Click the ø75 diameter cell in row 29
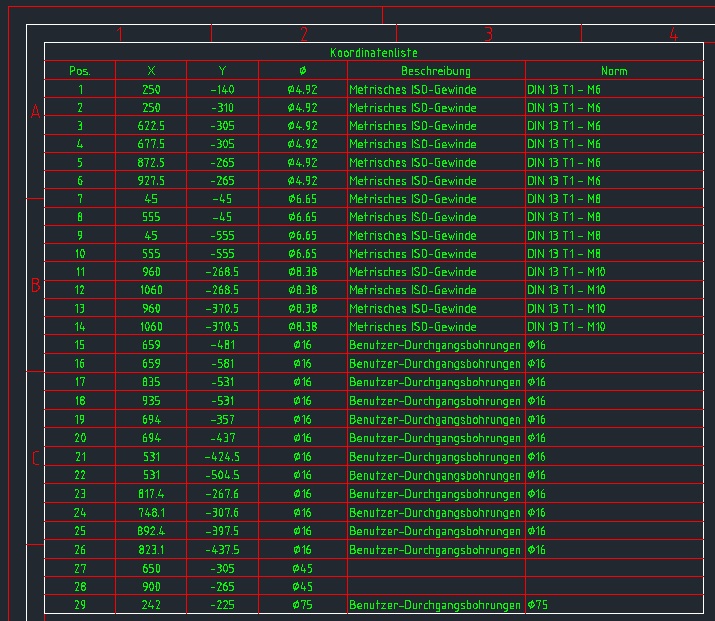This screenshot has height=621, width=715. (302, 606)
